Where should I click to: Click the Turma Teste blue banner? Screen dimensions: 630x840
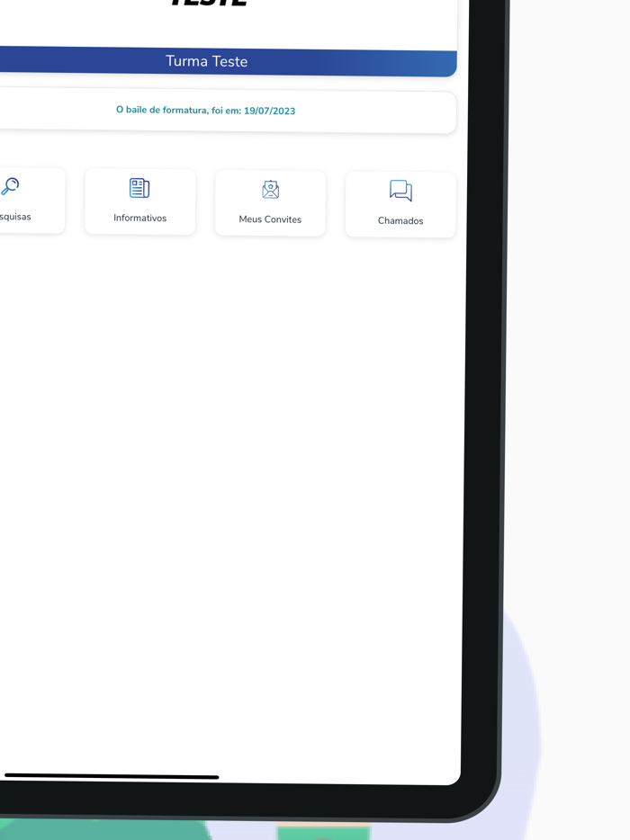click(228, 61)
